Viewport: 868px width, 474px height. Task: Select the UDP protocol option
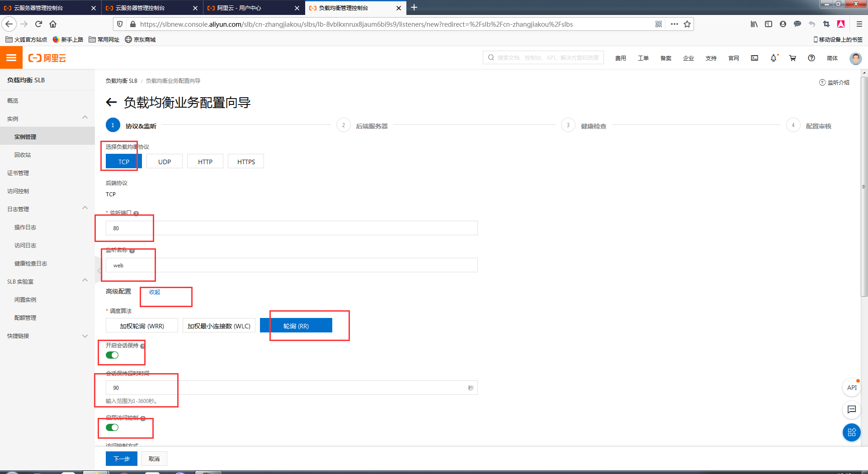[x=164, y=161]
